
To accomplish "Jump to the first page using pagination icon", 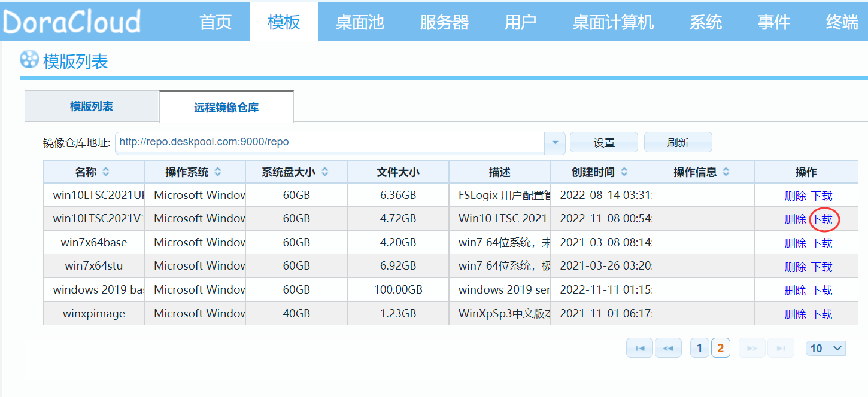I will coord(639,347).
